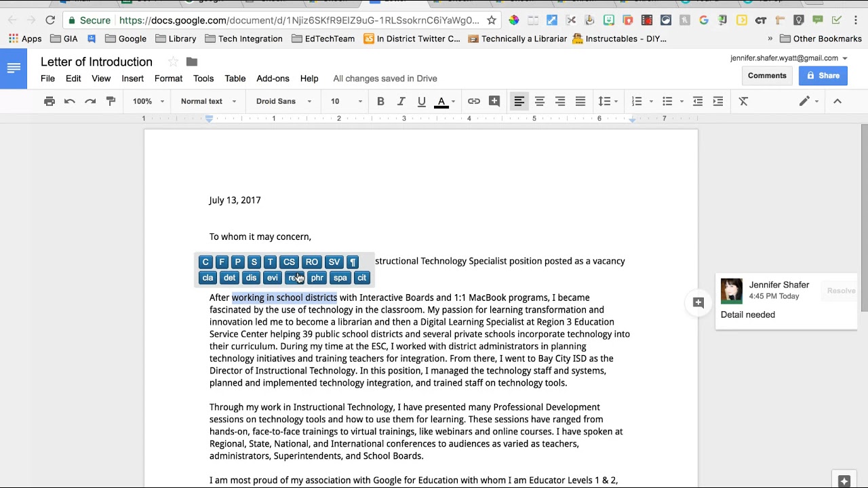Expand numbered list style options arrow
868x488 pixels.
[x=651, y=102]
